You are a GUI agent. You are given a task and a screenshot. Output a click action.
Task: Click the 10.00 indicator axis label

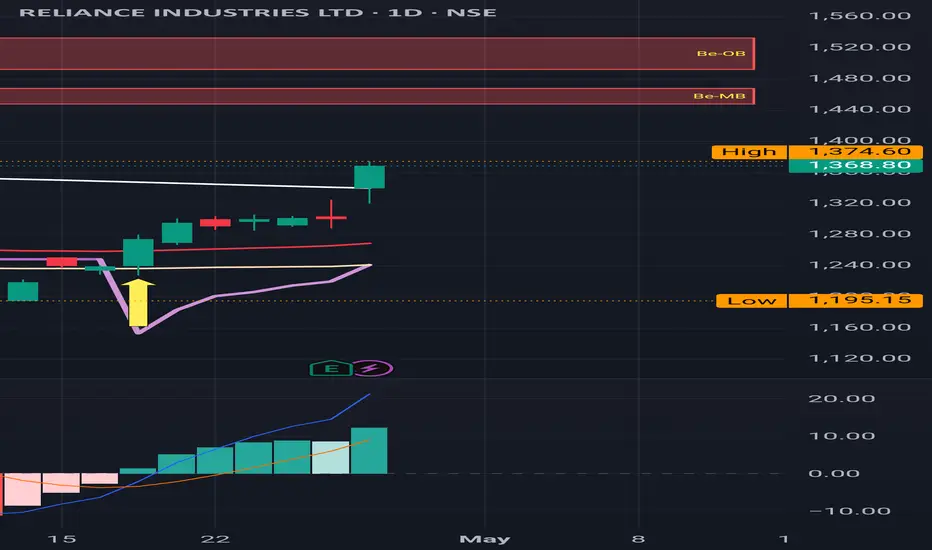(842, 436)
